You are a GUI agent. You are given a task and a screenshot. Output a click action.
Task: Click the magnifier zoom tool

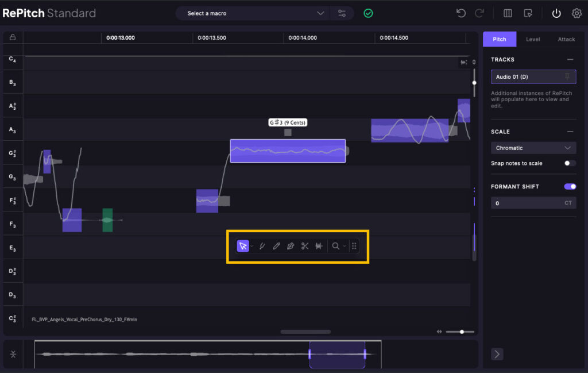336,246
